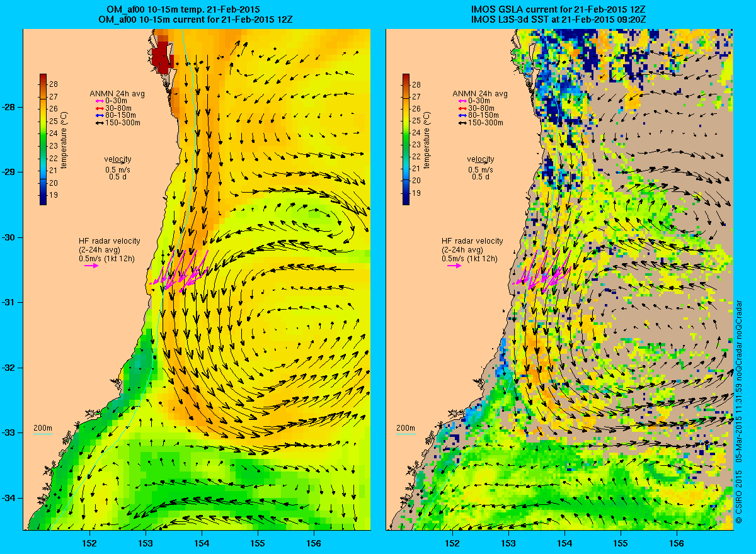Click the 'IMOS GSLA current for 21-Feb-2015 12Z' title
Viewport: 756px width, 554px height.
click(559, 10)
